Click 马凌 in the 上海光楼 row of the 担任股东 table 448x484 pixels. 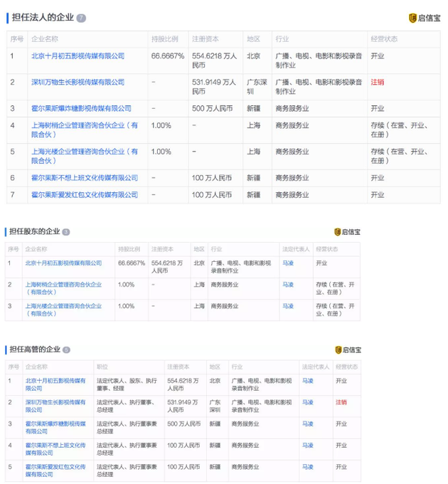coord(288,306)
